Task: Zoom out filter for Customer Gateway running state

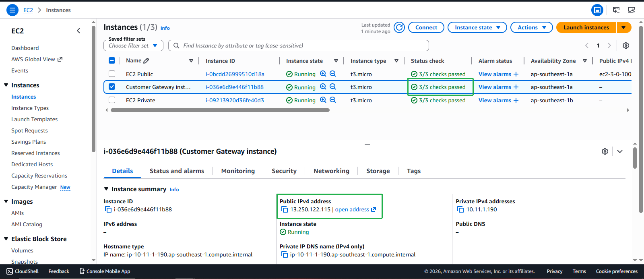Action: tap(333, 87)
